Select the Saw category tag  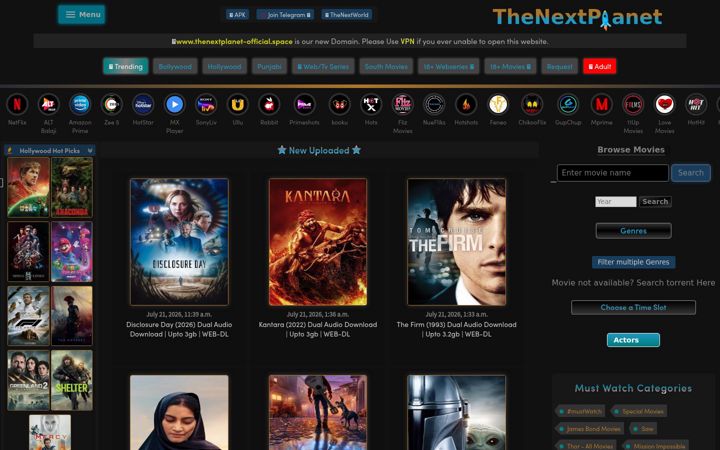click(x=644, y=429)
